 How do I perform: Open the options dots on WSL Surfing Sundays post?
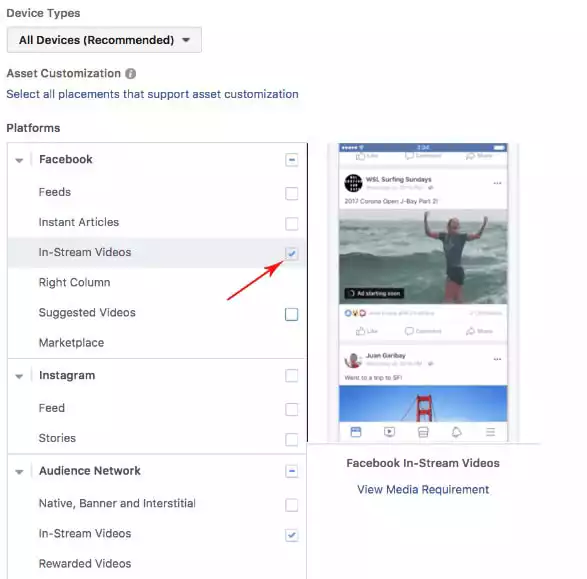tap(497, 183)
